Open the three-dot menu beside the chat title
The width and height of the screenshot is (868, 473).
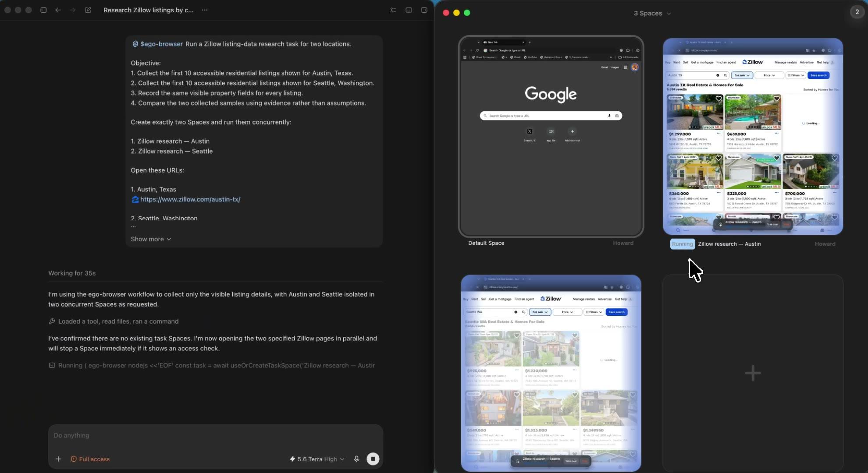coord(205,10)
